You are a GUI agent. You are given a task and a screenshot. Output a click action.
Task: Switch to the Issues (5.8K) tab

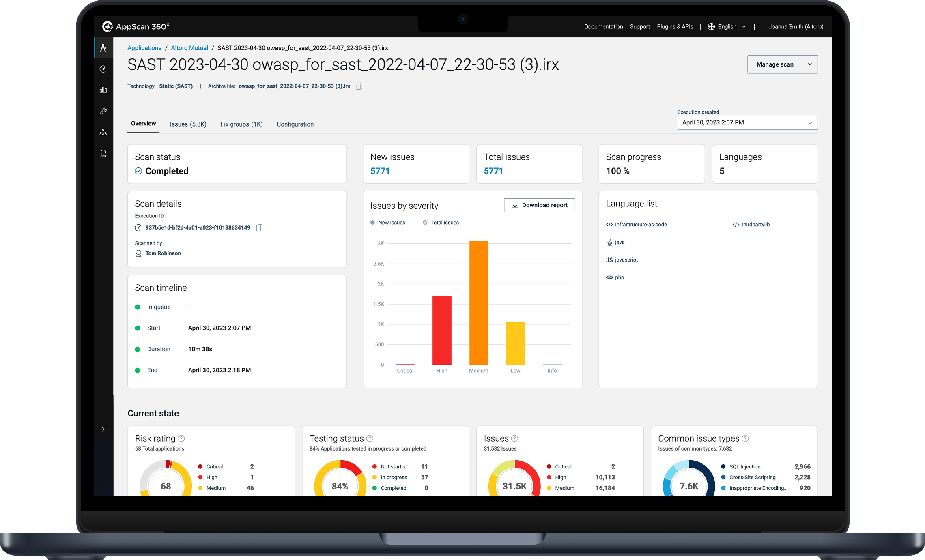(x=188, y=124)
